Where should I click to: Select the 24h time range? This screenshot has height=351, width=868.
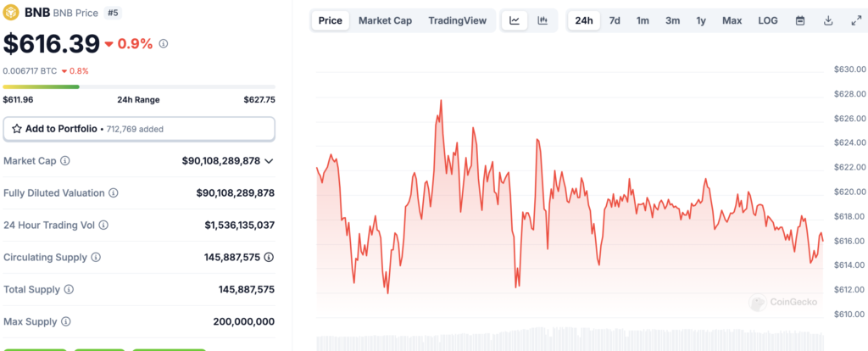(x=584, y=20)
